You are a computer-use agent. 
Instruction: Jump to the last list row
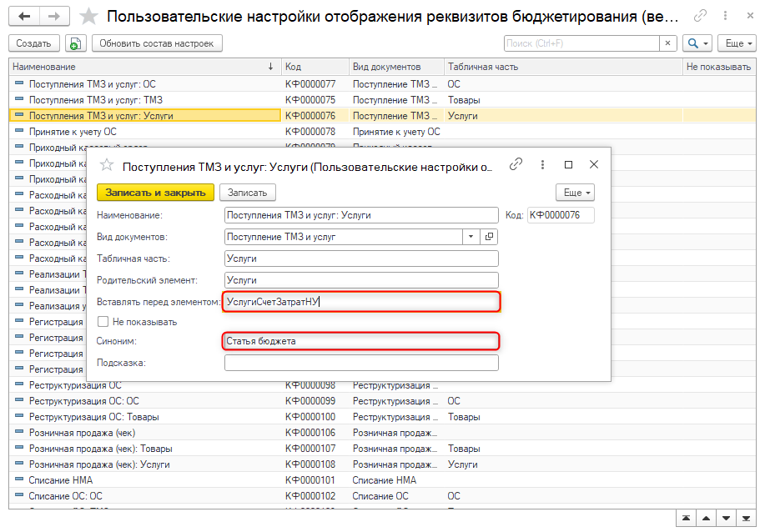pos(746,519)
